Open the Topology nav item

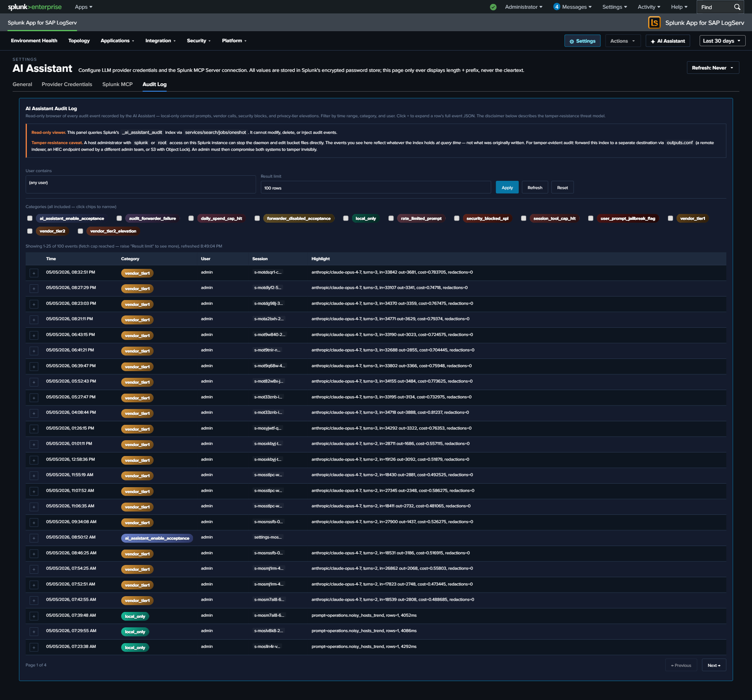(79, 41)
